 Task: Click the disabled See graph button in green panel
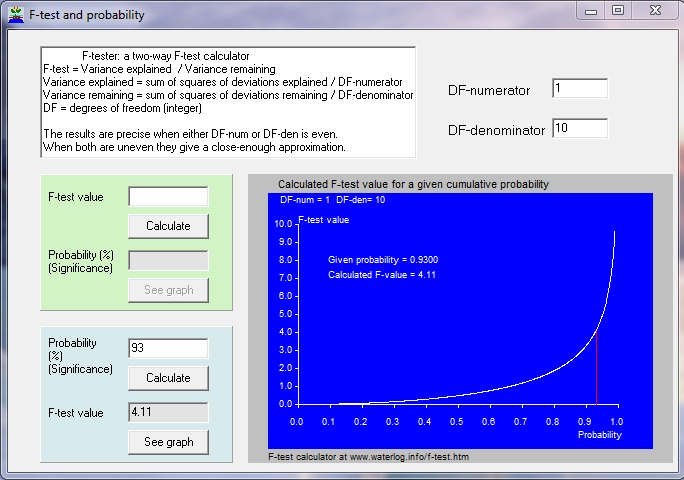(168, 290)
